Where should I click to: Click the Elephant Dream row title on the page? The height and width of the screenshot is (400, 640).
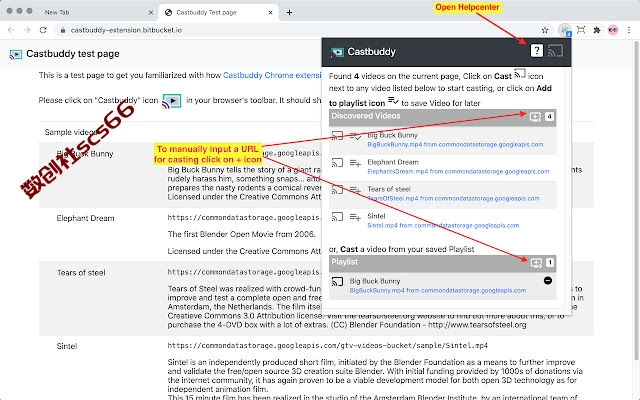[85, 218]
